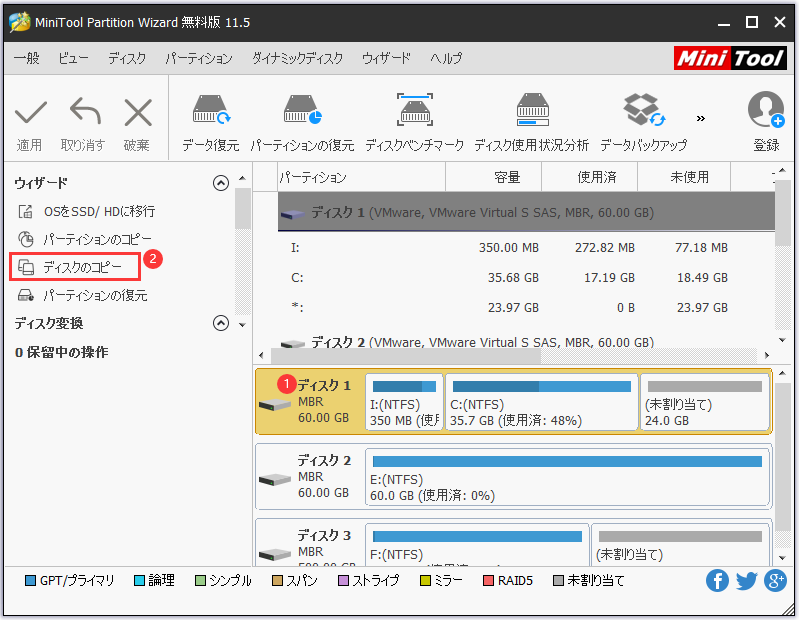Viewport: 799px width, 622px height.
Task: Open the データ復元 data recovery tool
Action: [211, 123]
